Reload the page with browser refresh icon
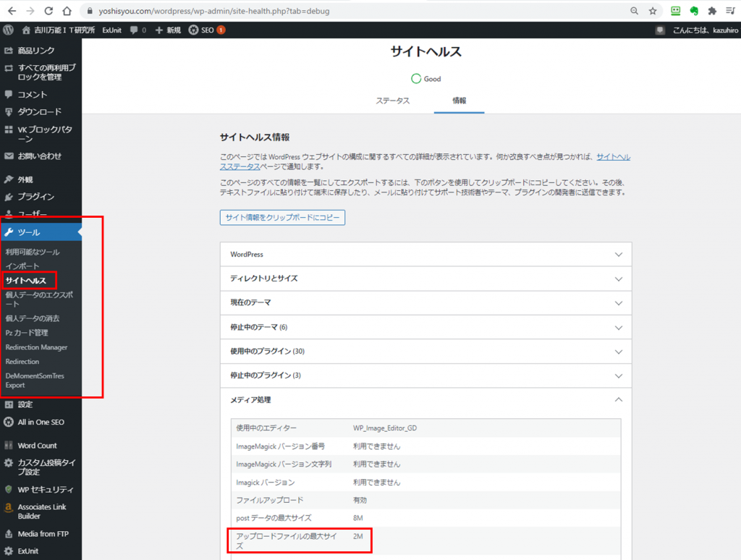The height and width of the screenshot is (560, 741). pyautogui.click(x=48, y=11)
